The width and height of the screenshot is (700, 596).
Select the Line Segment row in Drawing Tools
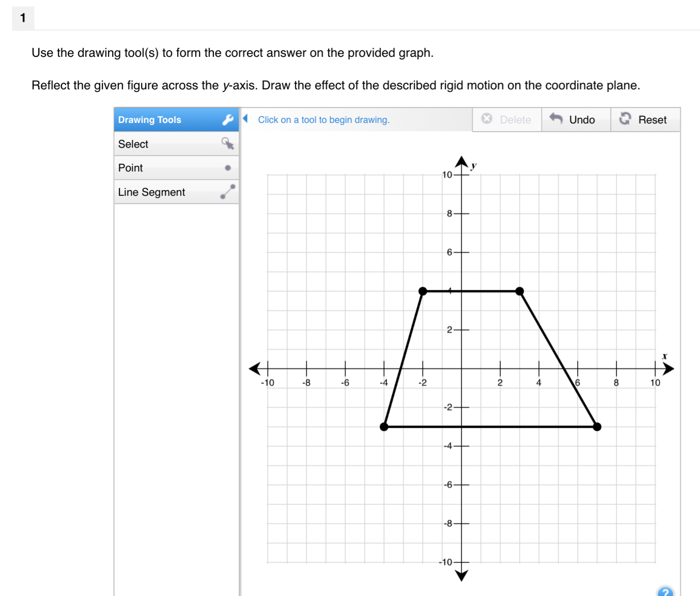coord(170,192)
